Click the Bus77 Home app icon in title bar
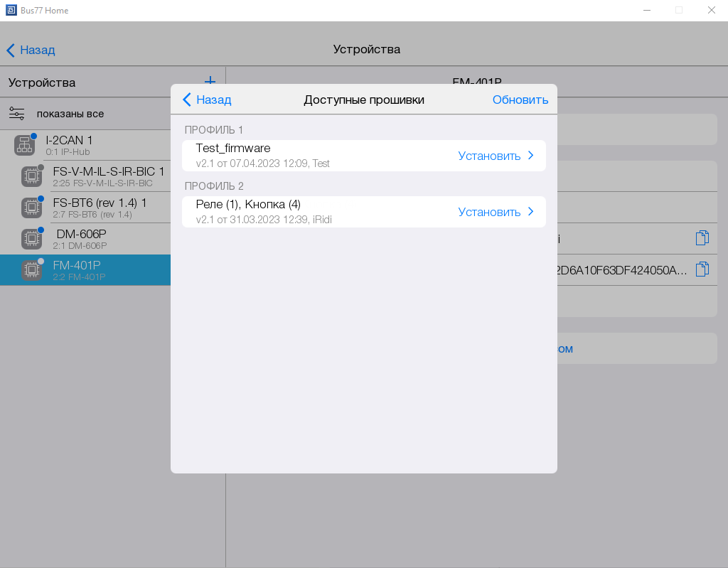Screen dimensions: 728x568 11,11
